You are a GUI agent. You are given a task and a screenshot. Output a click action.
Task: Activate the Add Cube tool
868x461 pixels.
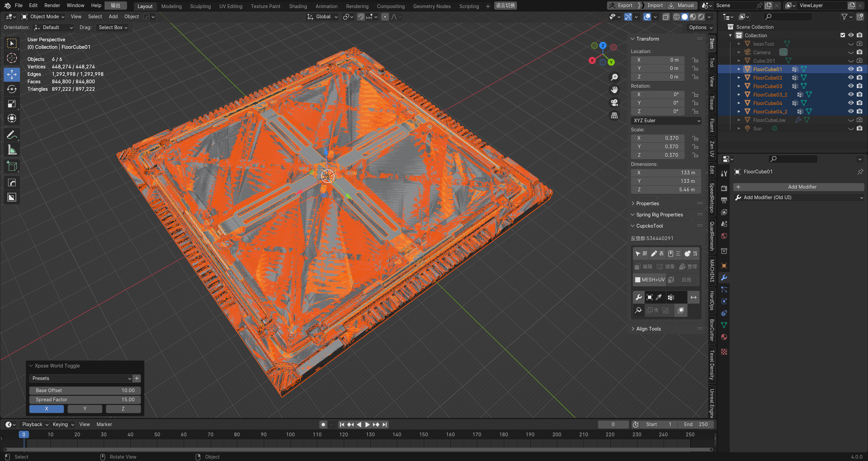click(x=12, y=166)
